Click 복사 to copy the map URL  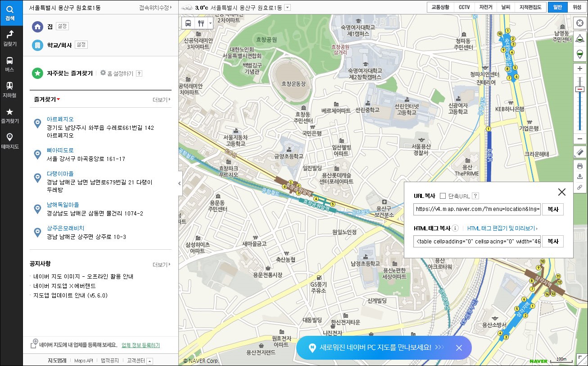[x=552, y=209]
